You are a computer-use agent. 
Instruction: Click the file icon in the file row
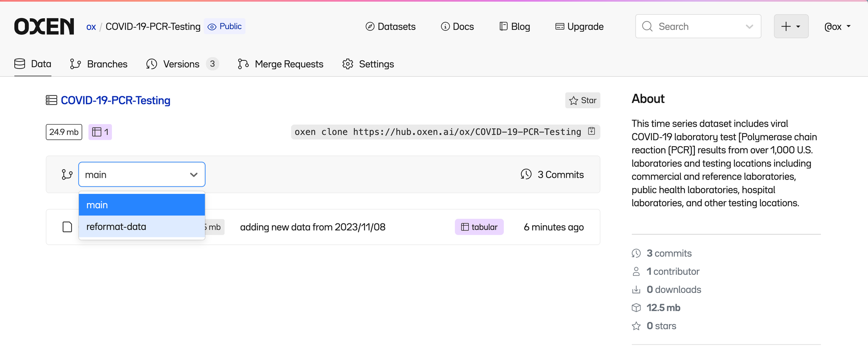coord(67,227)
